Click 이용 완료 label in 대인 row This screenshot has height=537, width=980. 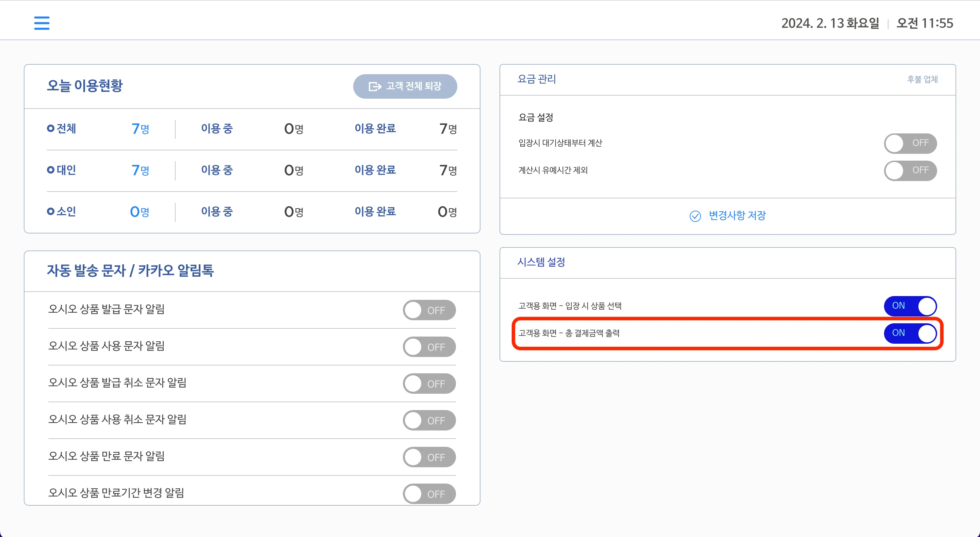click(375, 170)
